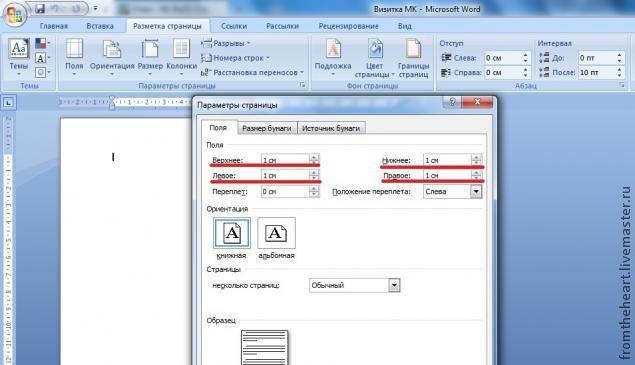Viewport: 635px width, 365px height.
Task: Click the Ориентация ribbon icon
Action: pyautogui.click(x=112, y=49)
